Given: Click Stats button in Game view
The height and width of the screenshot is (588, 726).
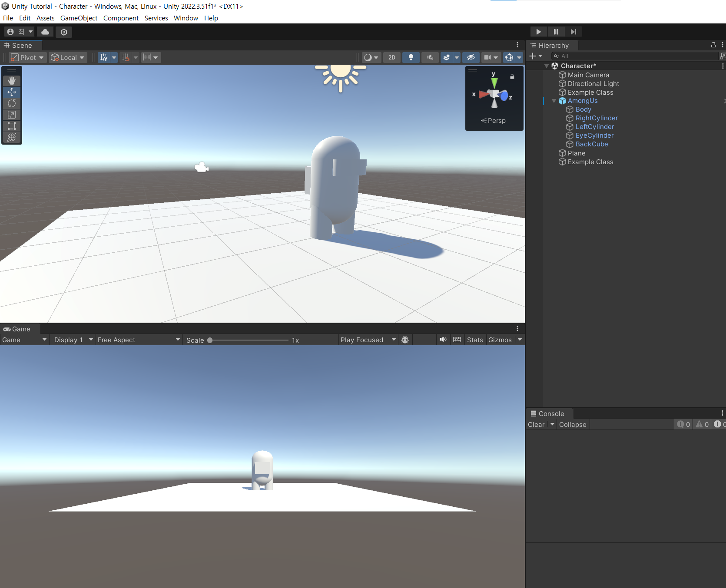Looking at the screenshot, I should click(x=475, y=340).
